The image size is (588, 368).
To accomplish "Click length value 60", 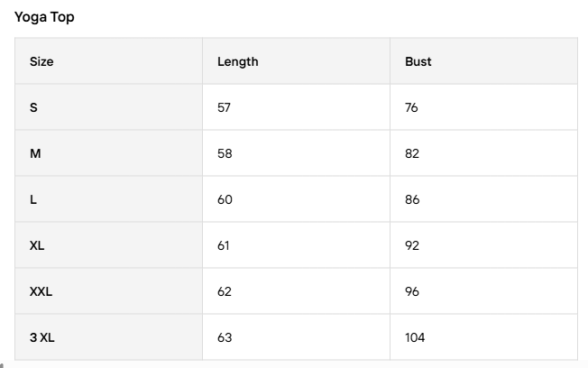I will point(225,200).
